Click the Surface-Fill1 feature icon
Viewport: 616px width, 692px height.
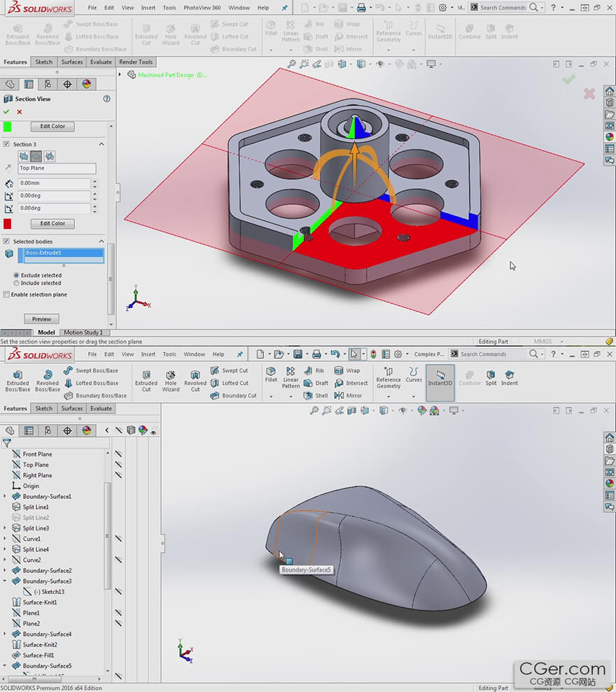(x=16, y=656)
